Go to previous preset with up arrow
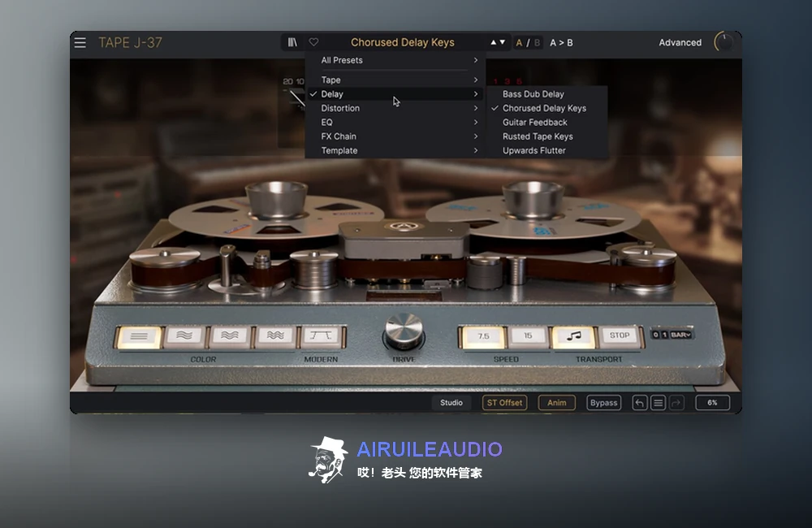Image resolution: width=812 pixels, height=528 pixels. coord(494,42)
